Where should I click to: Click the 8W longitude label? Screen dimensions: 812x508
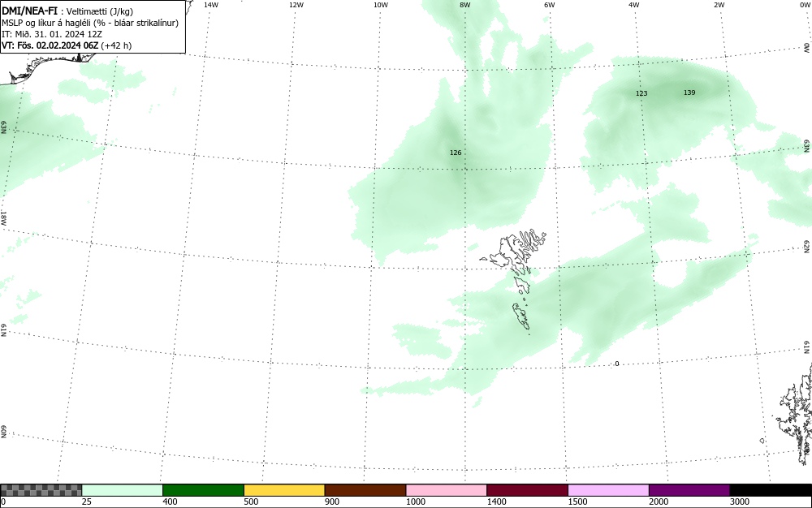[465, 5]
